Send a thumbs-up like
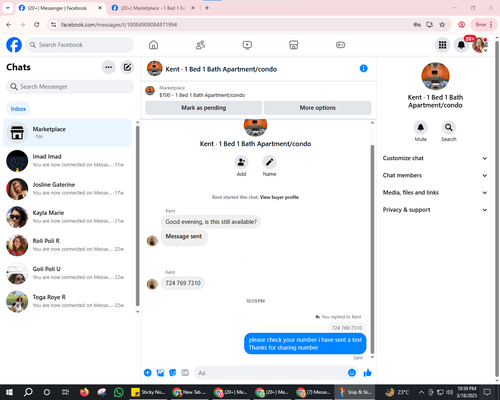This screenshot has width=500, height=400. pos(367,373)
